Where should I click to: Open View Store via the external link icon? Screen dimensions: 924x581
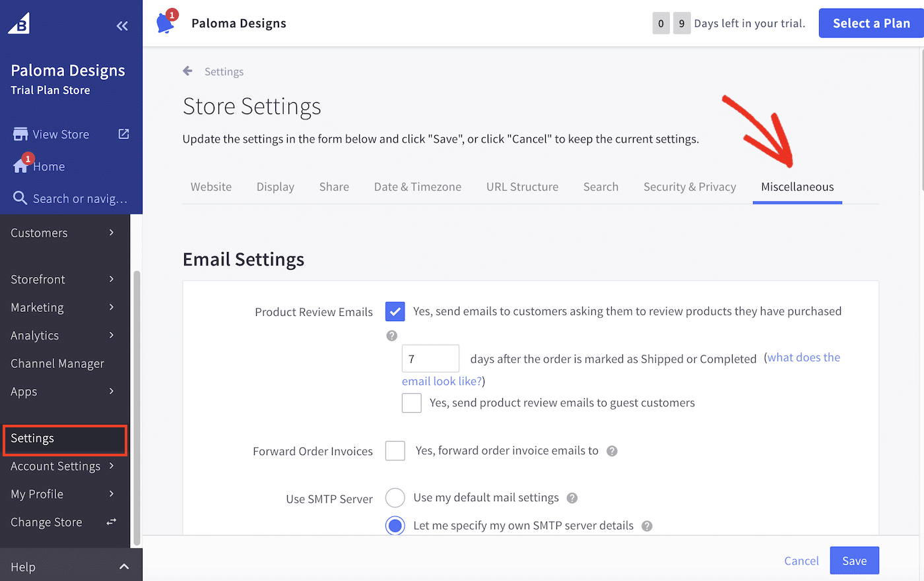pyautogui.click(x=123, y=133)
